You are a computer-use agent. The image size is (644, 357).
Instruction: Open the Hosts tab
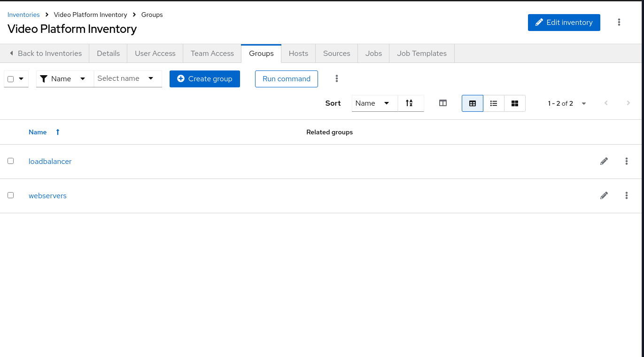(298, 53)
